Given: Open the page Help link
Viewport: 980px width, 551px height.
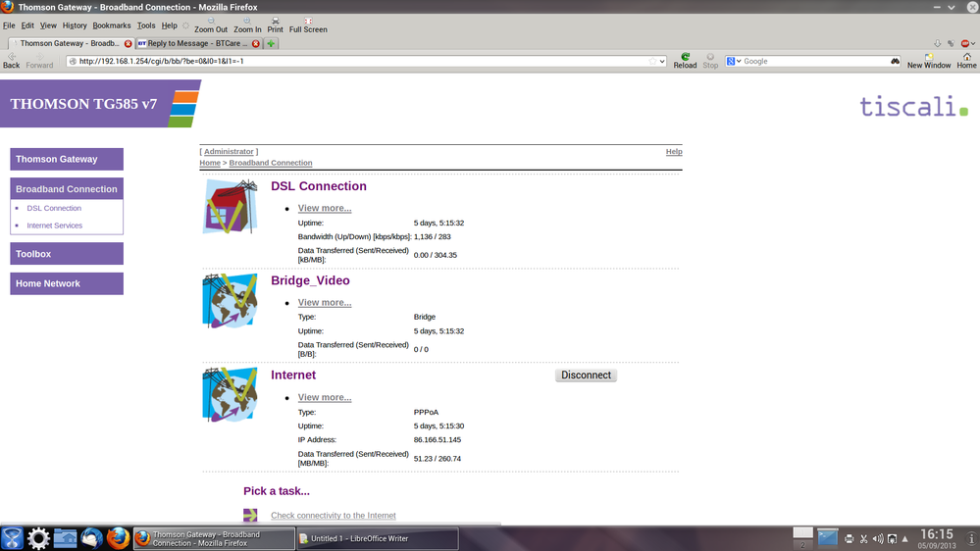Looking at the screenshot, I should click(674, 151).
